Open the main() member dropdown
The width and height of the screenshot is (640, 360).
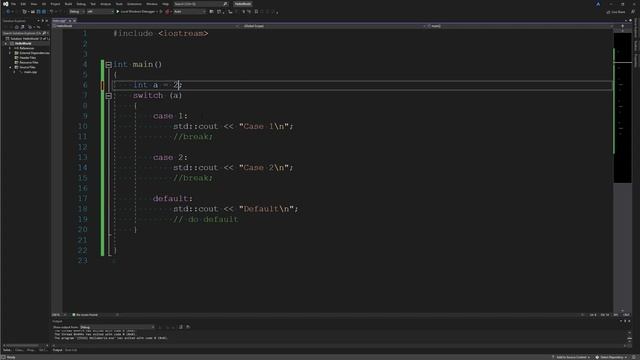coord(521,26)
